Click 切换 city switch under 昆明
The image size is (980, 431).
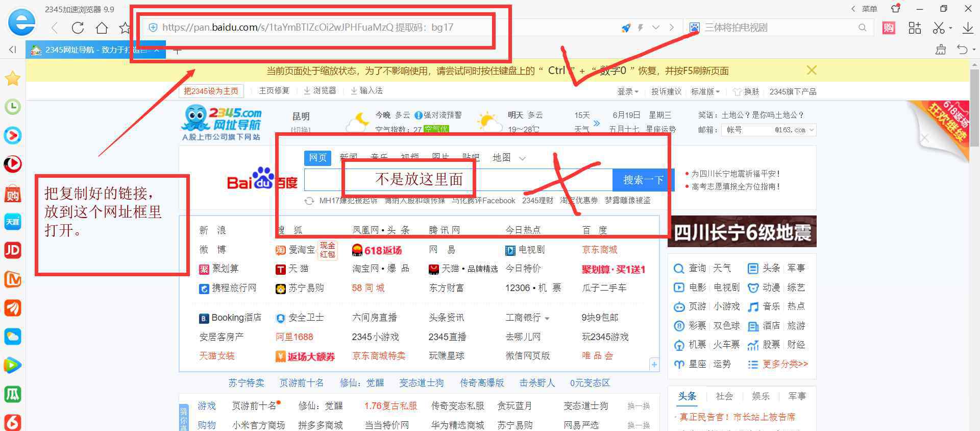click(300, 130)
